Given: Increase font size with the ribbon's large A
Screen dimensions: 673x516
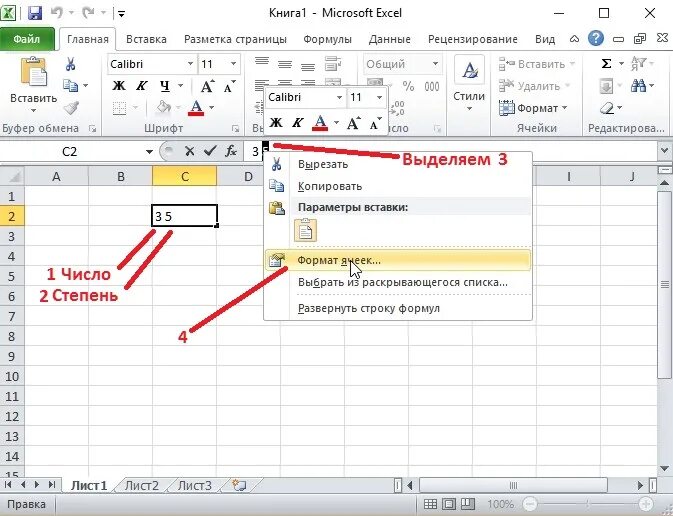Looking at the screenshot, I should pyautogui.click(x=208, y=86).
